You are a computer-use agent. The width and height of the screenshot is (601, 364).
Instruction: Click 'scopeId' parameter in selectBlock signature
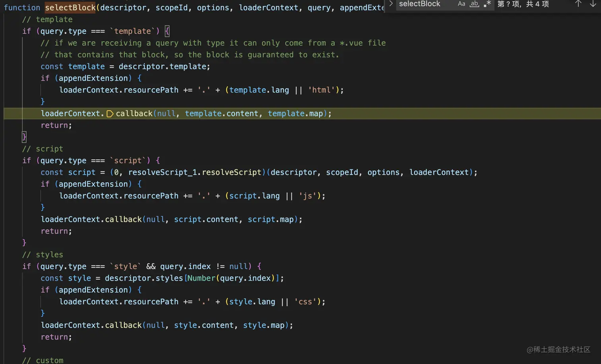click(172, 8)
